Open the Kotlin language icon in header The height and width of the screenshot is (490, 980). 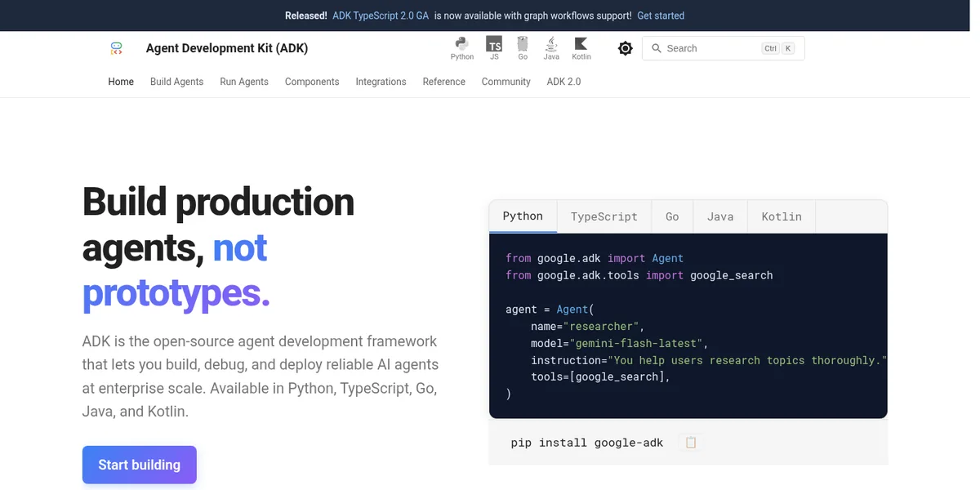click(581, 48)
